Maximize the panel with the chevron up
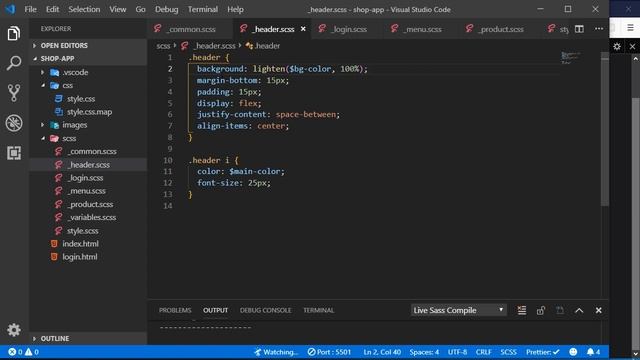This screenshot has height=360, width=640. [579, 310]
